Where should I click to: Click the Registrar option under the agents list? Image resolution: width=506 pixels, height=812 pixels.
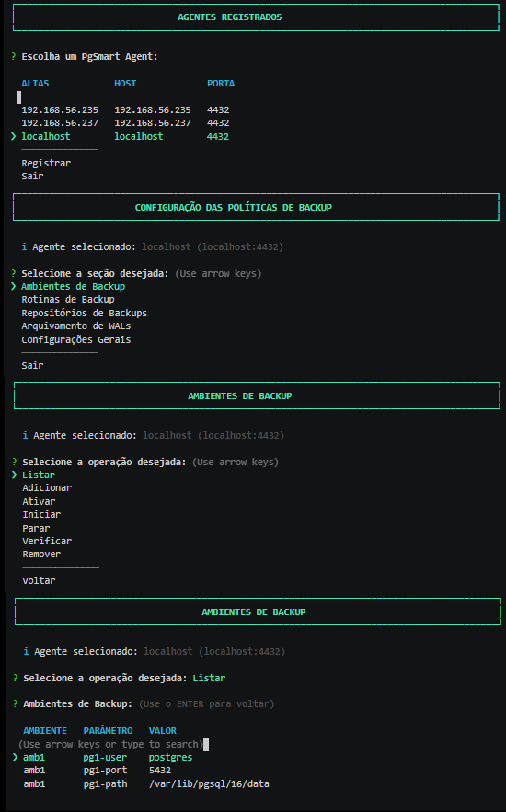[46, 163]
